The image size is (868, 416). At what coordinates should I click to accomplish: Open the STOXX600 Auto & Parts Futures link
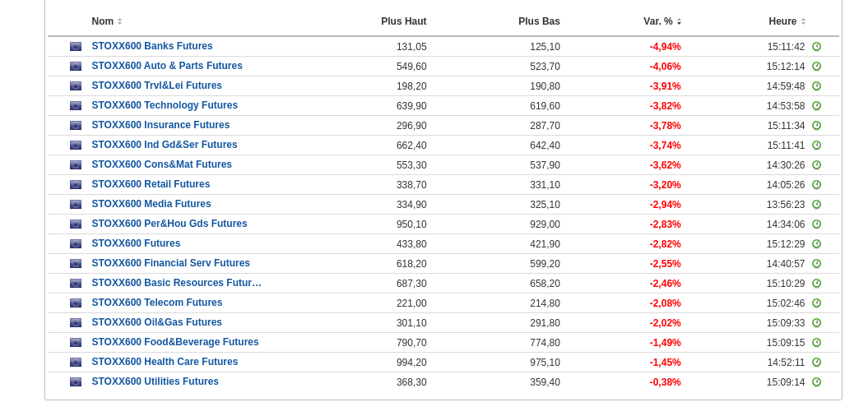[167, 66]
